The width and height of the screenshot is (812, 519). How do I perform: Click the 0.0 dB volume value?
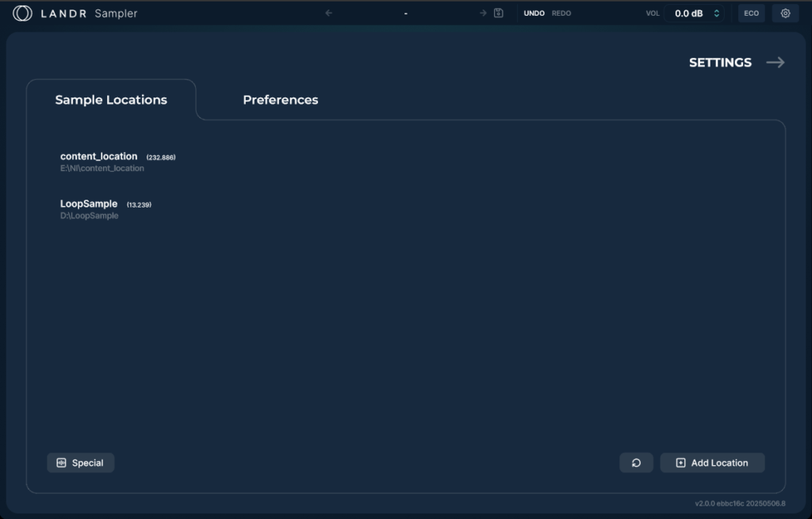point(689,13)
